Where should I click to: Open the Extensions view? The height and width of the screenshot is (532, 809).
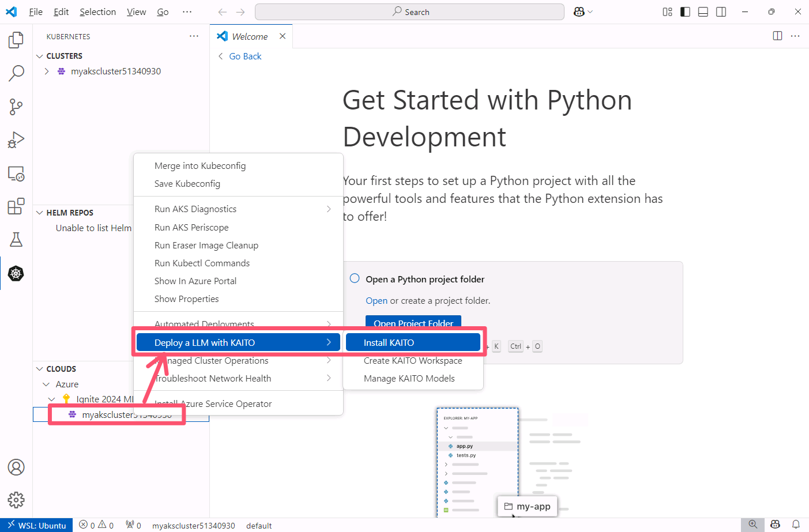[16, 206]
